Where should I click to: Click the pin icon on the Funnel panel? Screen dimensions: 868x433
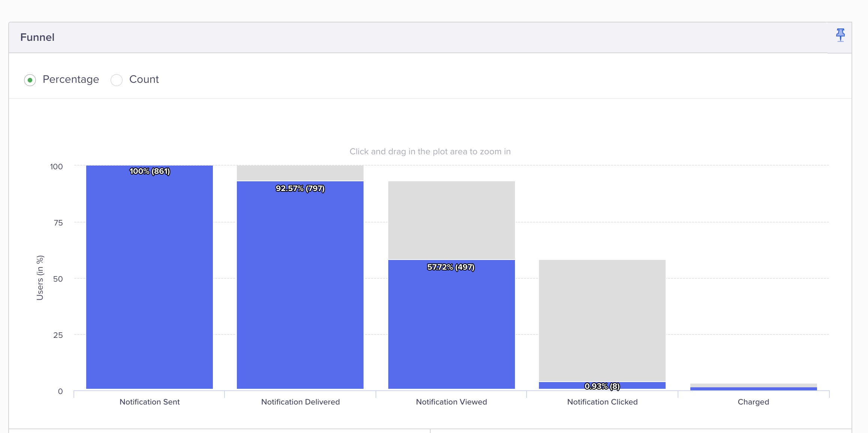(841, 35)
